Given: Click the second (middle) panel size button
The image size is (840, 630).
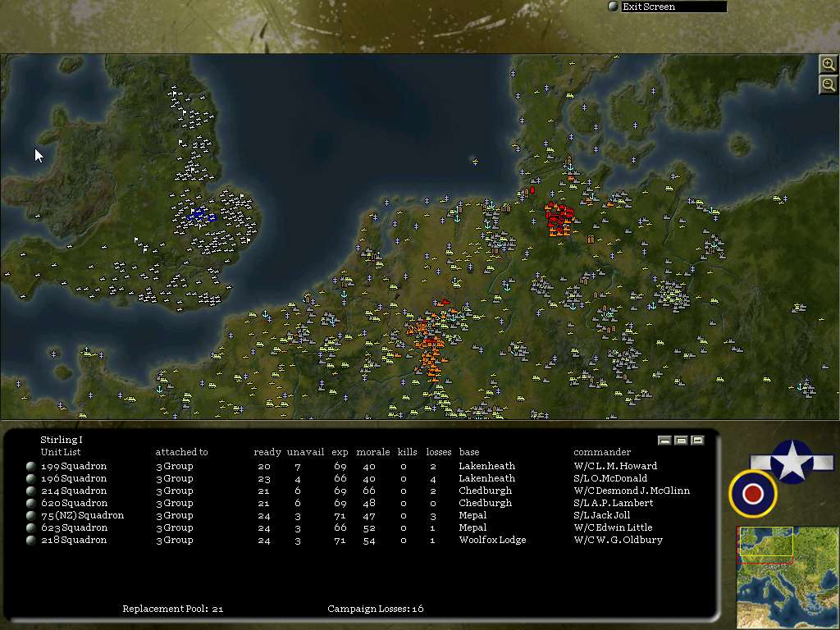Looking at the screenshot, I should click(681, 441).
